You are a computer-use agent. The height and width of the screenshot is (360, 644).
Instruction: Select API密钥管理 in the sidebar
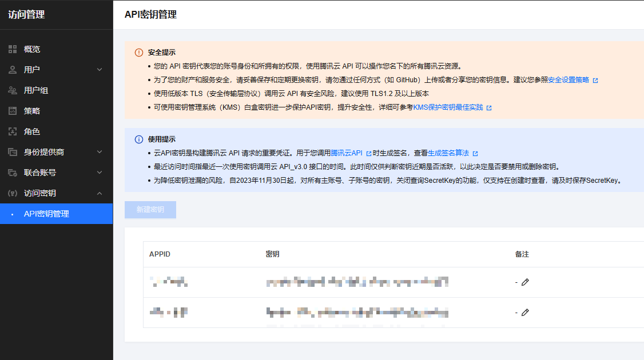coord(56,214)
